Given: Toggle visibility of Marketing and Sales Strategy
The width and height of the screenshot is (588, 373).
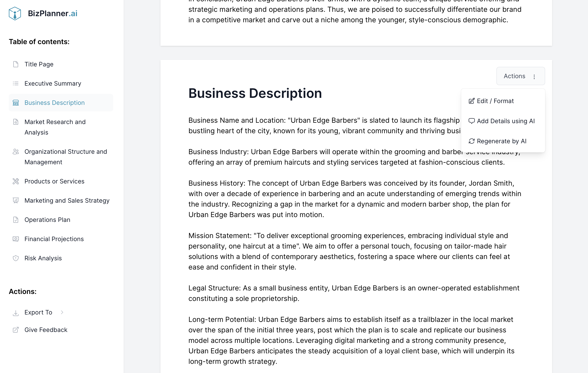Looking at the screenshot, I should coord(67,200).
